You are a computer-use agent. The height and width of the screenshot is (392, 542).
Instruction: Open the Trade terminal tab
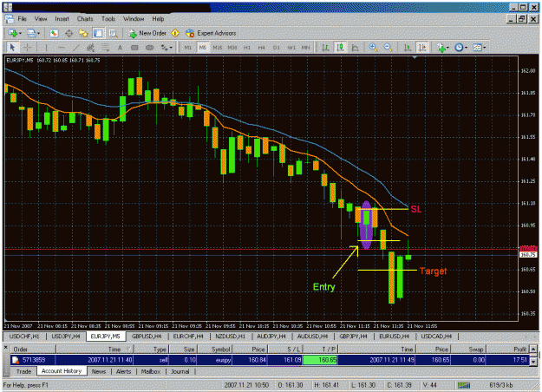pyautogui.click(x=24, y=371)
